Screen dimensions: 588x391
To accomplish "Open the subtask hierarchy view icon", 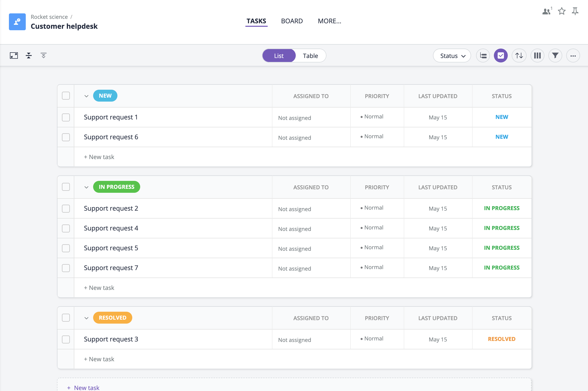I will pyautogui.click(x=483, y=55).
